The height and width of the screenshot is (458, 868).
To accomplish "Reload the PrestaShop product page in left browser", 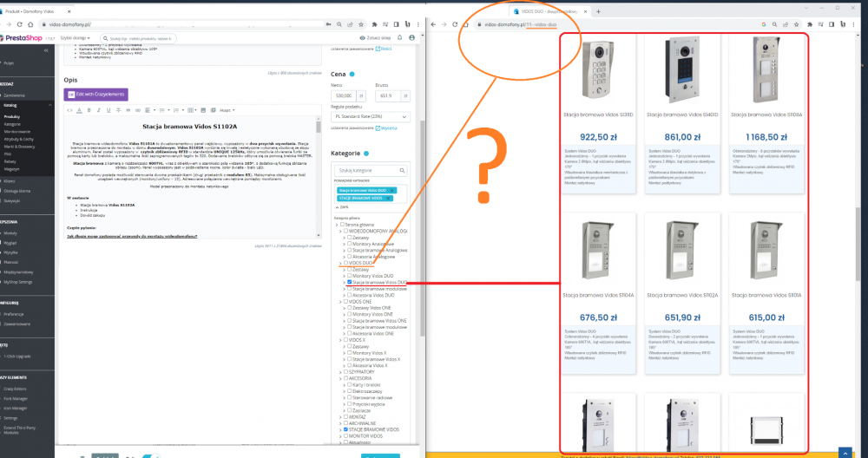I will coord(19,24).
